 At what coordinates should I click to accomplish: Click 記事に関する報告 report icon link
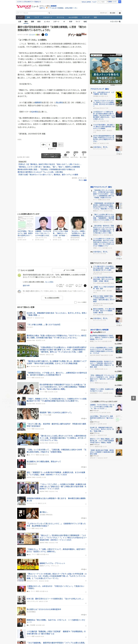pos(23,157)
